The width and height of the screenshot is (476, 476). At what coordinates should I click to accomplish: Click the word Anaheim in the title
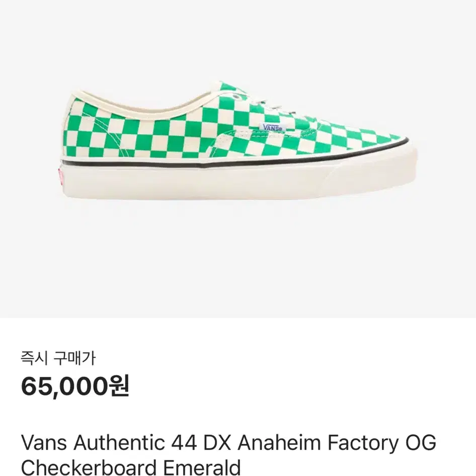279,443
